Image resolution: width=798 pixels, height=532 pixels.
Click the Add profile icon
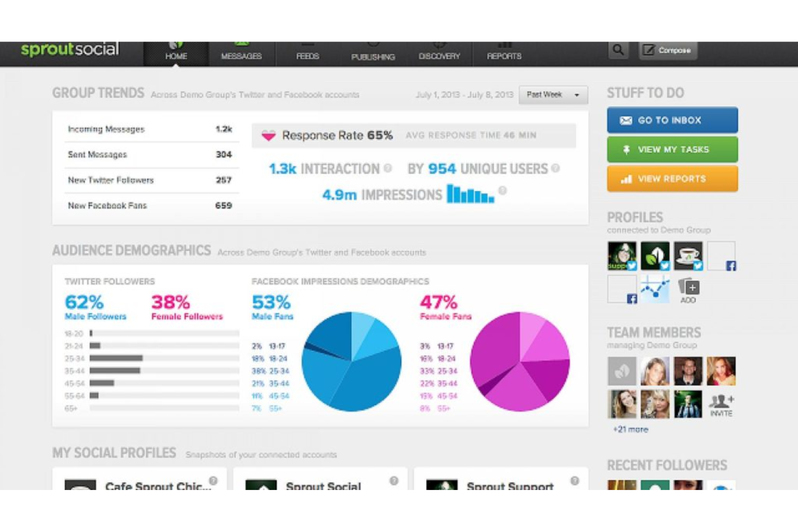(x=688, y=290)
